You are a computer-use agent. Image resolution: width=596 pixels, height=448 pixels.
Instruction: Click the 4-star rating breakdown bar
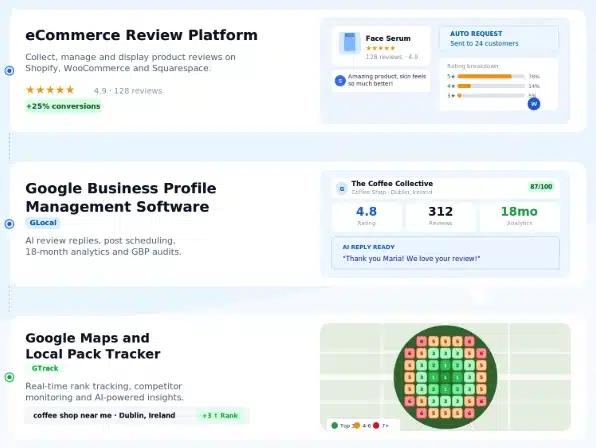(491, 86)
